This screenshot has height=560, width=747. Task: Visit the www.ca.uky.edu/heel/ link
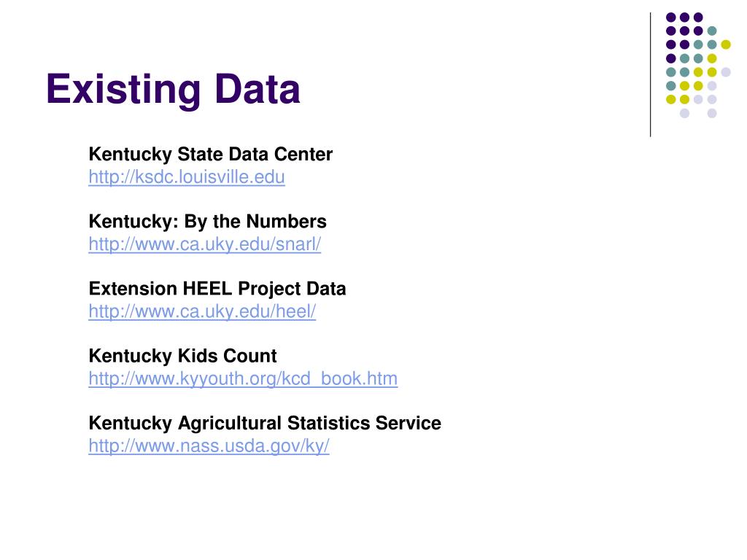[202, 311]
